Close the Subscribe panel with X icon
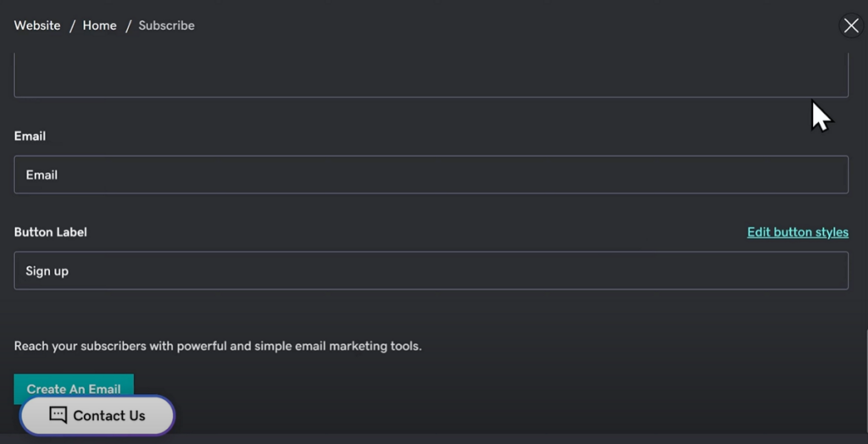The image size is (868, 444). point(851,25)
